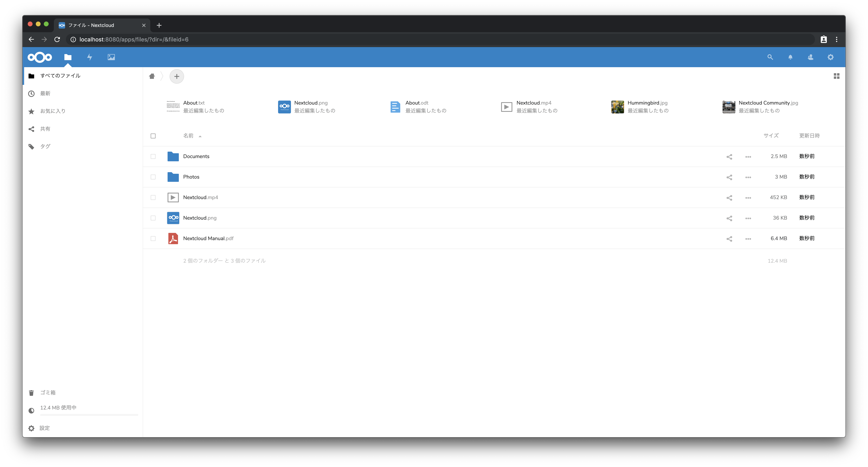Sort by 名前 name column header
868x467 pixels.
188,136
